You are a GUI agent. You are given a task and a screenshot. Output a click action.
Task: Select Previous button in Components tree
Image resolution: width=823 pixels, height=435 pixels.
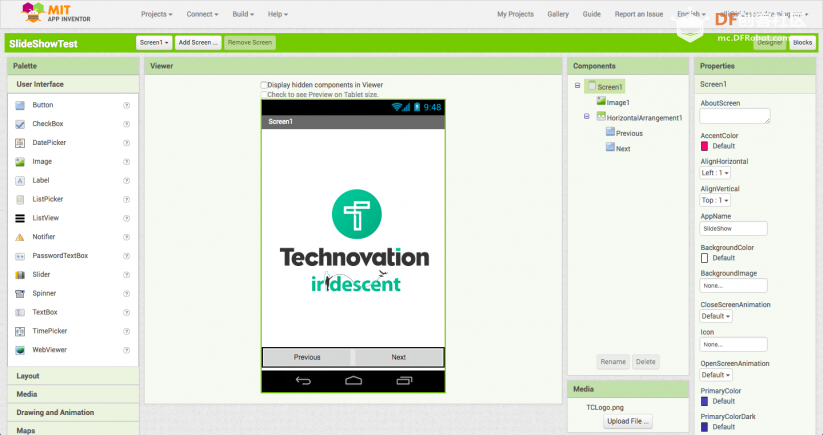point(624,133)
